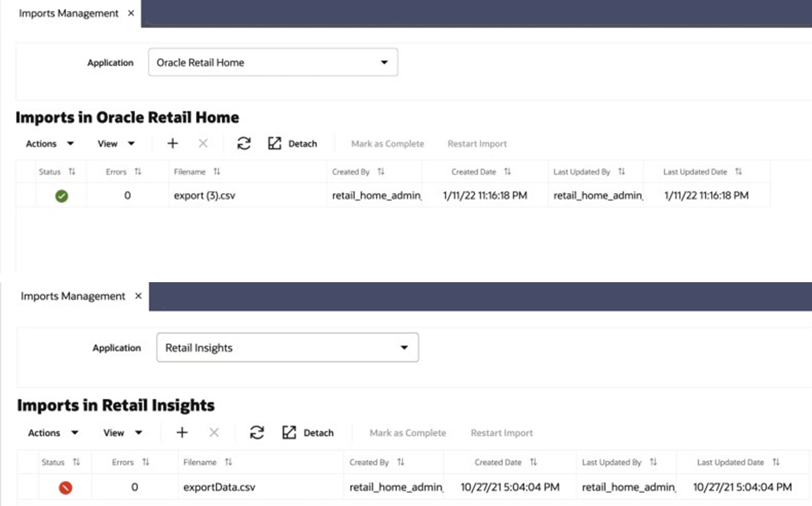The height and width of the screenshot is (506, 812).
Task: Open the Application dropdown showing Oracle Retail Home
Action: (x=273, y=62)
